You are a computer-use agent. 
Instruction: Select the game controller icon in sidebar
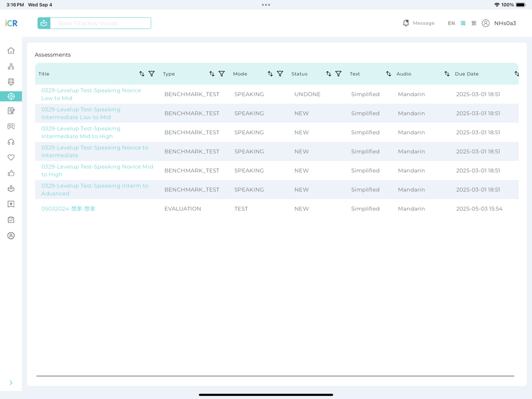point(10,126)
